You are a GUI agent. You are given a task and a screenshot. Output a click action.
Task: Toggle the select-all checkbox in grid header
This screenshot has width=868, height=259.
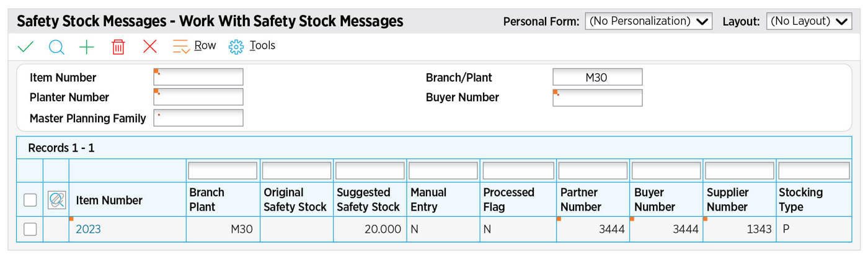coord(30,199)
